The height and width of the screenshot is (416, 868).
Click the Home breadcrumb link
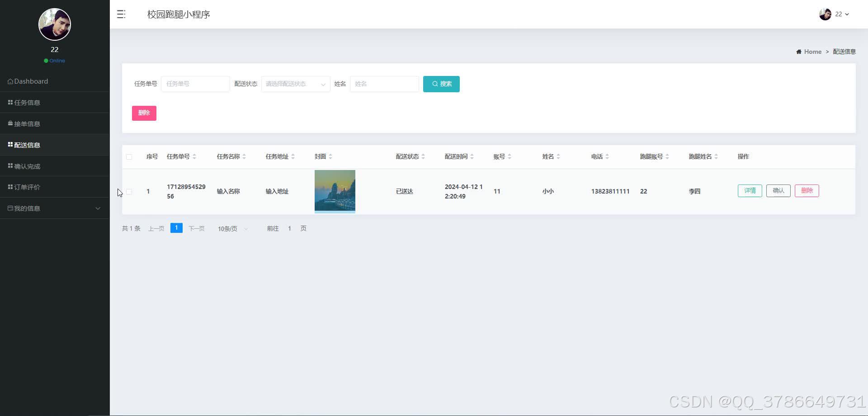(812, 52)
